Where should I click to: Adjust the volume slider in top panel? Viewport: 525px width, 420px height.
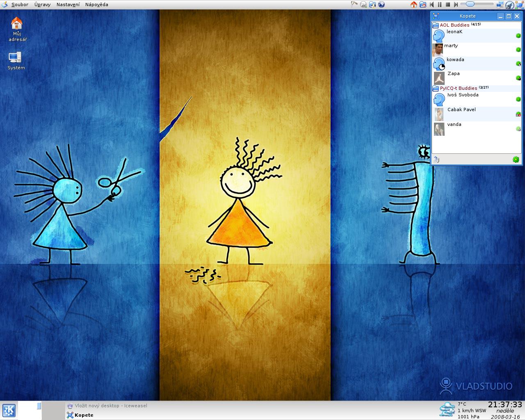(477, 4)
